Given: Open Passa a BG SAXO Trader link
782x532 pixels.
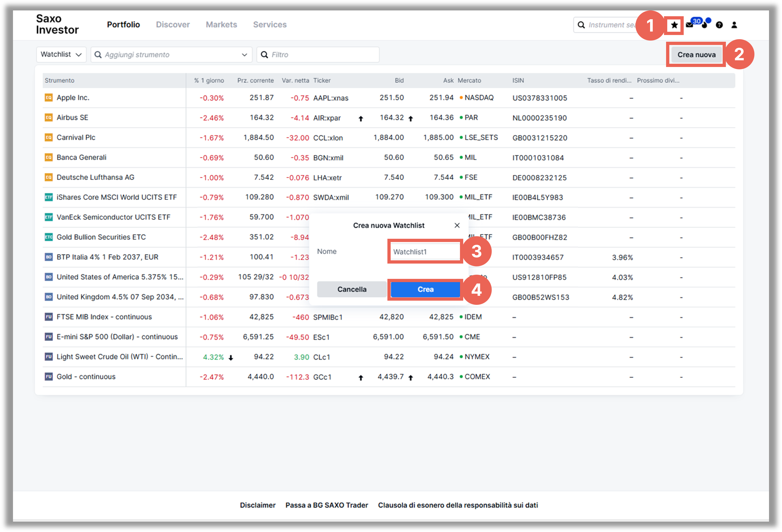Looking at the screenshot, I should pos(327,505).
